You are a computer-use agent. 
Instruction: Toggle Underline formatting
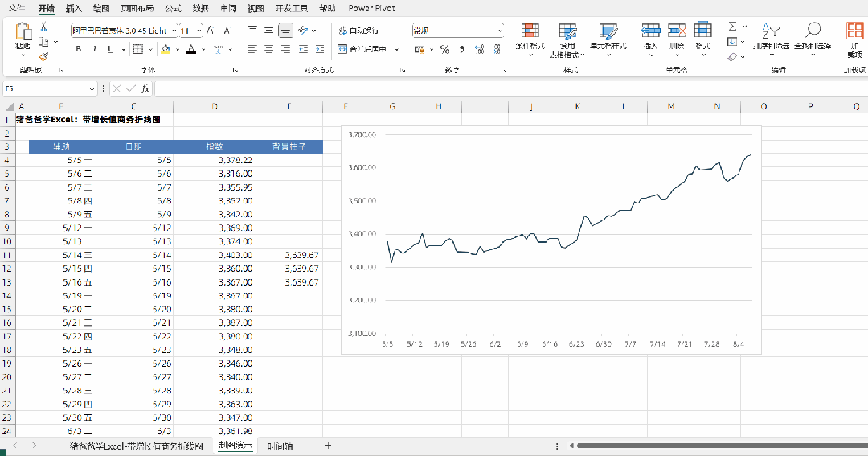111,49
